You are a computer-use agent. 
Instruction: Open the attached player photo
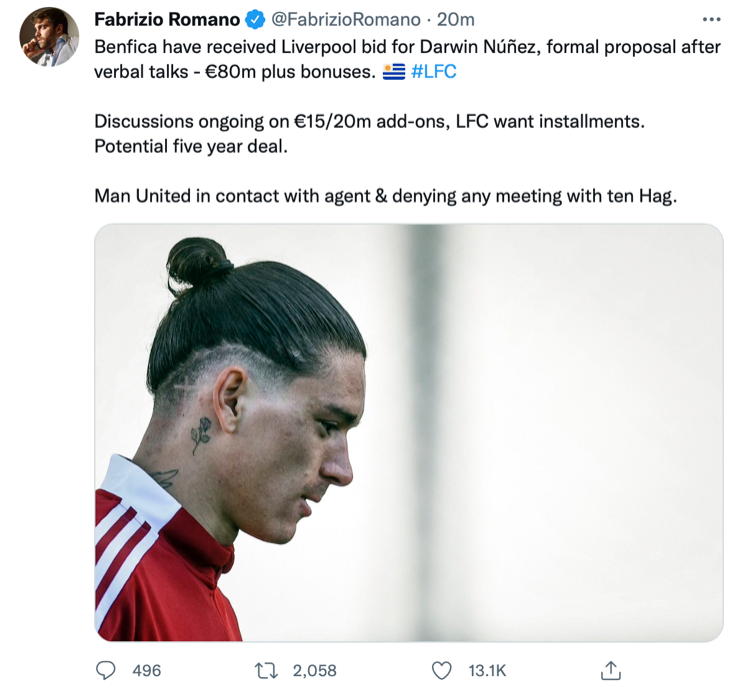click(x=409, y=432)
